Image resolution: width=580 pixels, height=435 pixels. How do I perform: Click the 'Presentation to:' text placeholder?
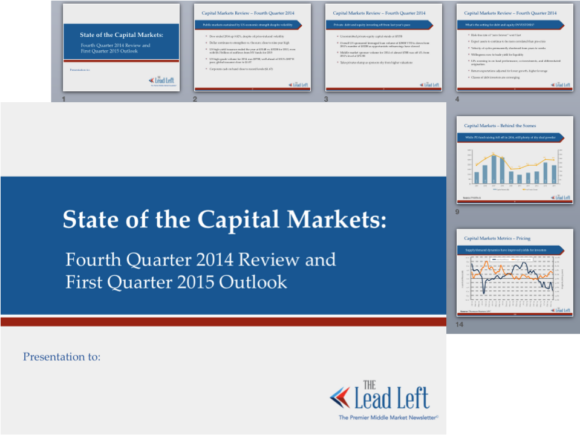pos(62,357)
